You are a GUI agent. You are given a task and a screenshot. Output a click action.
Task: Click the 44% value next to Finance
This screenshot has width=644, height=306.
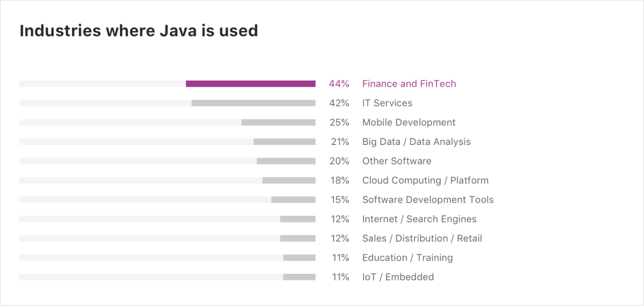339,84
